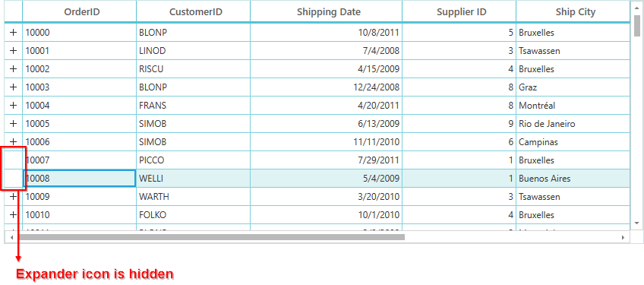644x285 pixels.
Task: Click the horizontal scrollbar left arrow
Action: [x=11, y=237]
